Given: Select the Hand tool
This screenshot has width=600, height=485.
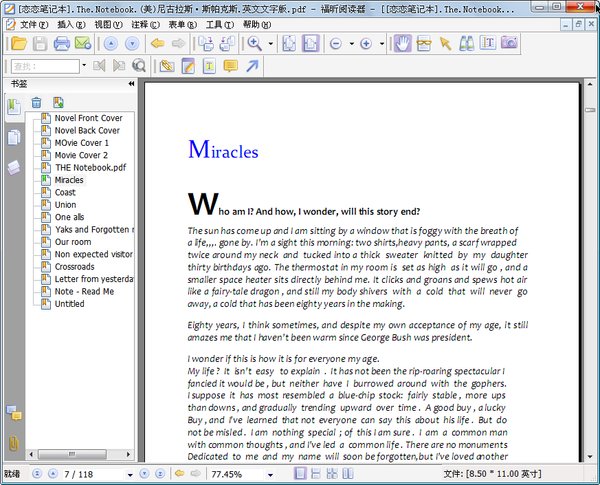Looking at the screenshot, I should click(403, 43).
